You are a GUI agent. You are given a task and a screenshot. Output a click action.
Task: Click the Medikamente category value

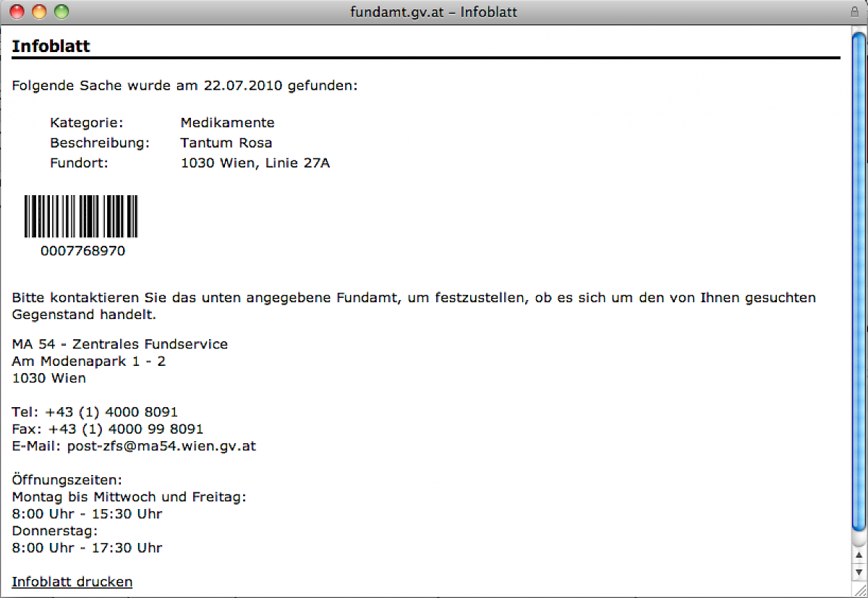[x=227, y=123]
